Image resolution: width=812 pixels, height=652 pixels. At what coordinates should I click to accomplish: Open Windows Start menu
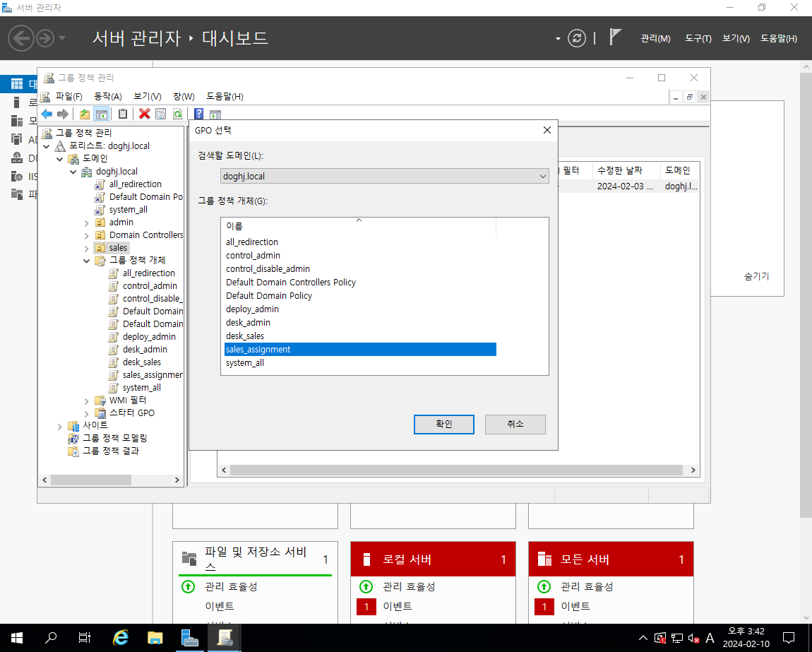pos(16,637)
